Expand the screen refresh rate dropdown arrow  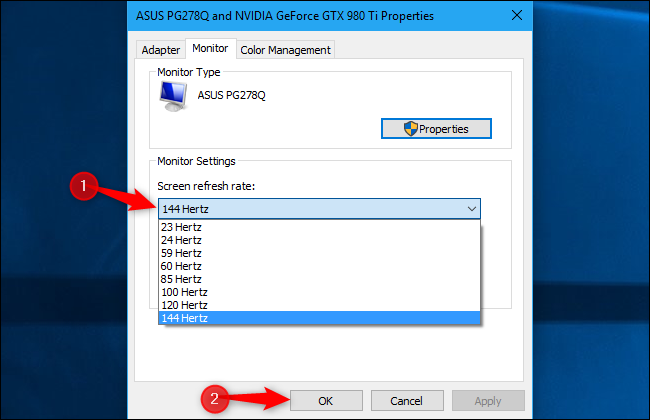click(470, 209)
